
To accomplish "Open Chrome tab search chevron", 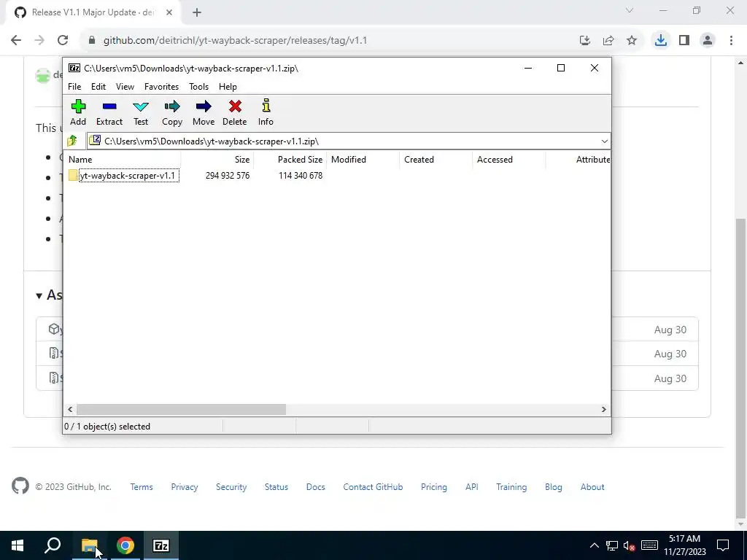I will tap(630, 10).
